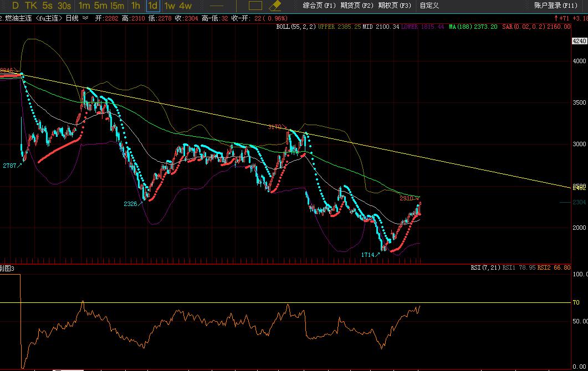Click the 收-开: 22 (0.96%) value
The width and height of the screenshot is (588, 371).
[x=259, y=18]
